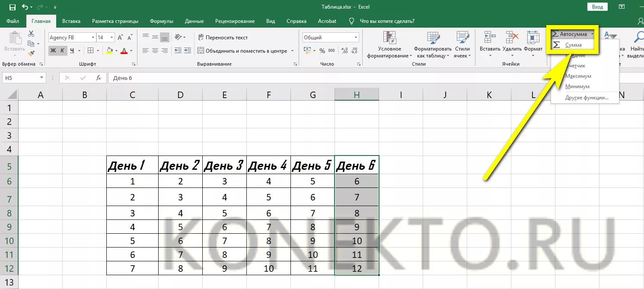Apply the thousands separator 000 format
This screenshot has height=289, width=644.
(x=332, y=51)
